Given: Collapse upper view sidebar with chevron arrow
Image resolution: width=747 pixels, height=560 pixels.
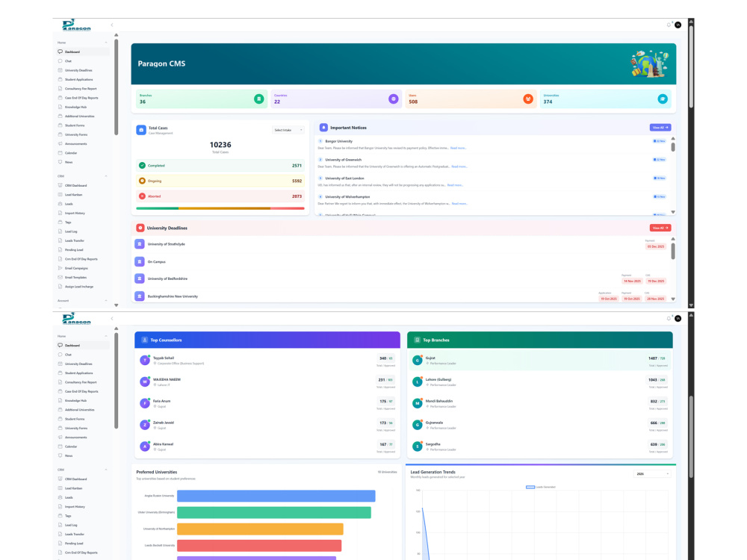Looking at the screenshot, I should 112,25.
